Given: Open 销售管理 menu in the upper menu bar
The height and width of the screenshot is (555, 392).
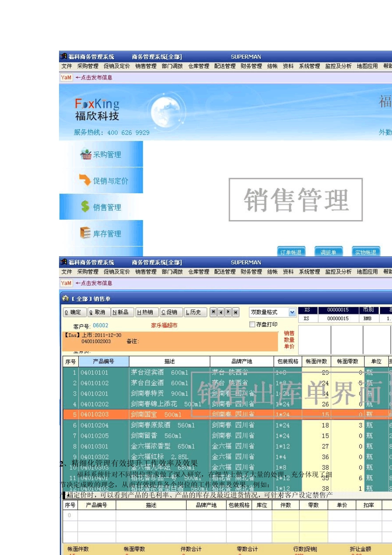Looking at the screenshot, I should [146, 66].
